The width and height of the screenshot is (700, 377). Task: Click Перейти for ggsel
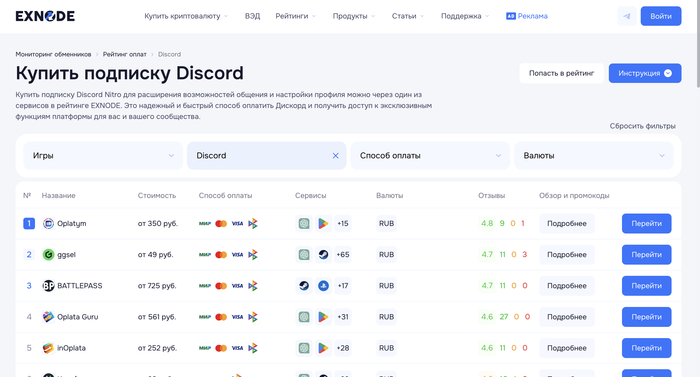[646, 255]
